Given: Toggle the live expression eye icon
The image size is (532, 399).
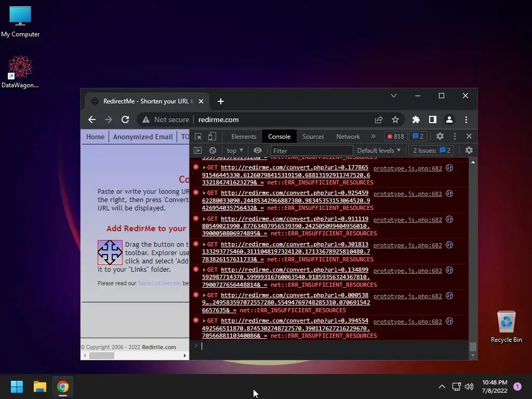Looking at the screenshot, I should [x=258, y=150].
